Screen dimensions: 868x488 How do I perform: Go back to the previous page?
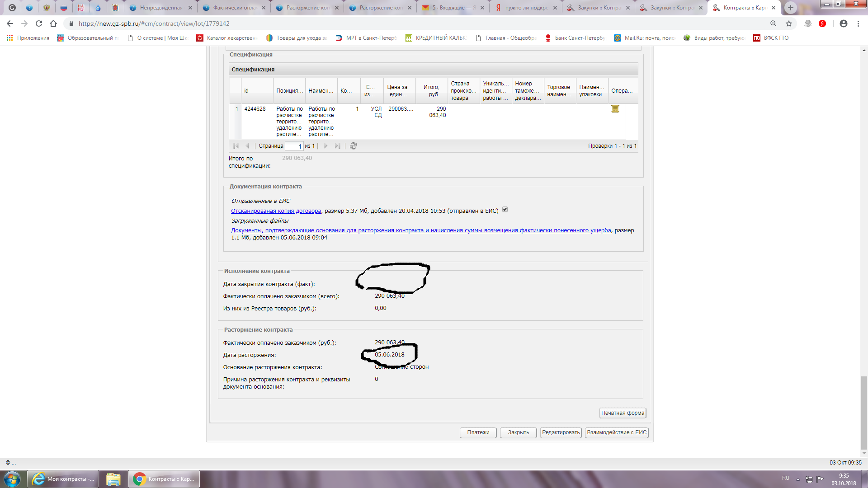pos(10,23)
